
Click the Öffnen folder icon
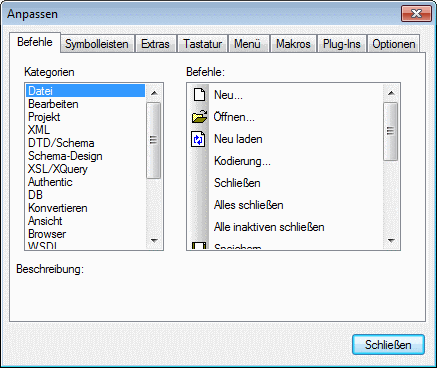pyautogui.click(x=199, y=117)
